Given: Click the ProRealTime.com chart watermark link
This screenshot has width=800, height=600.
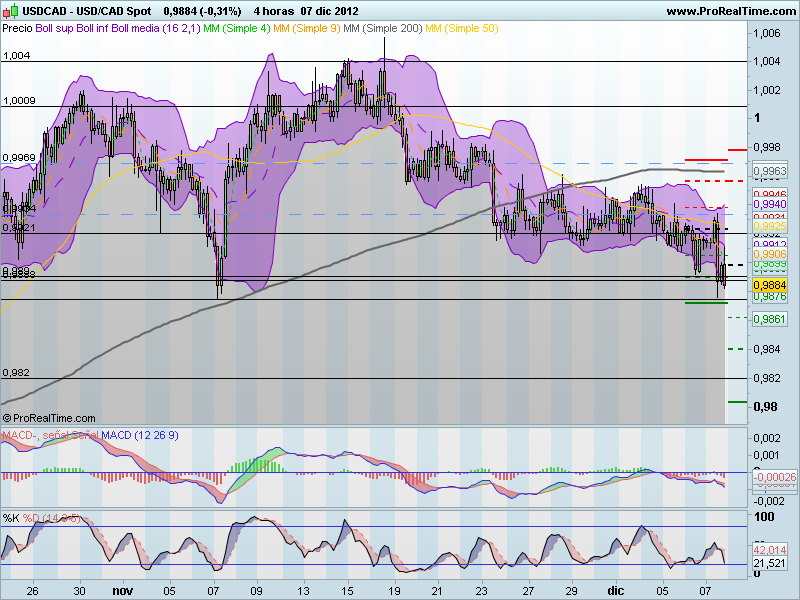Looking at the screenshot, I should 50,418.
